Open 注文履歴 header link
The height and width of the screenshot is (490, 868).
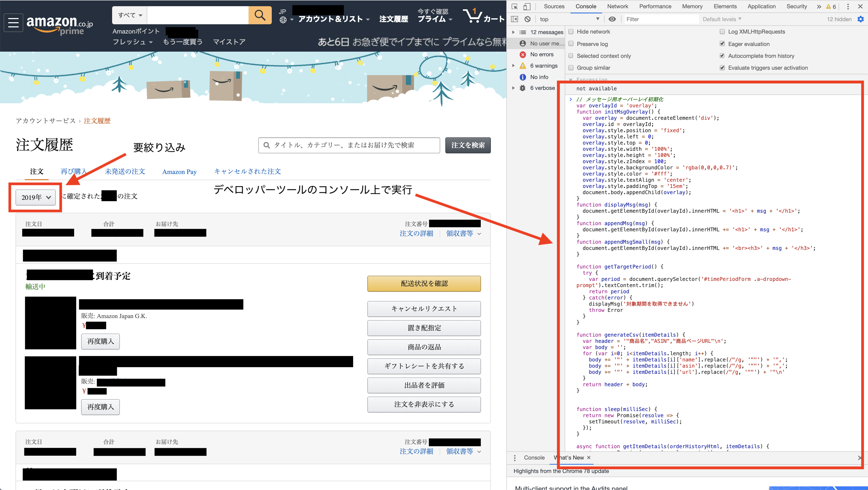click(x=393, y=19)
